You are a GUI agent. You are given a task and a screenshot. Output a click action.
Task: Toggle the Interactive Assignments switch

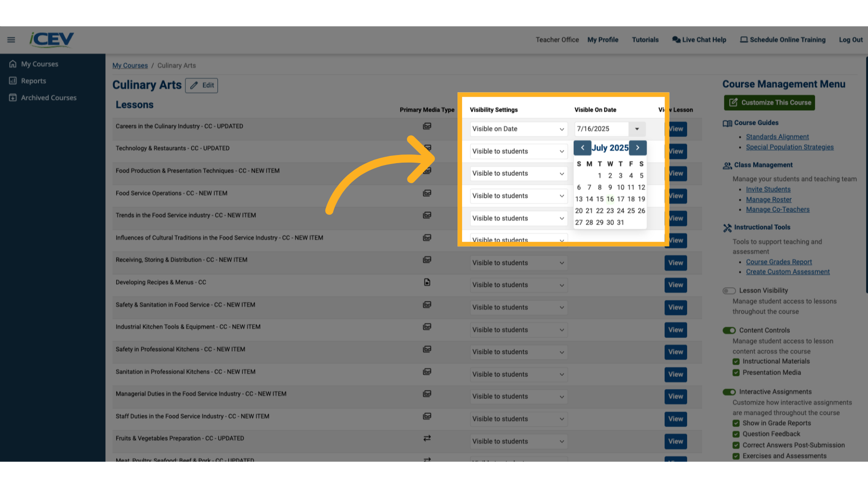(729, 392)
